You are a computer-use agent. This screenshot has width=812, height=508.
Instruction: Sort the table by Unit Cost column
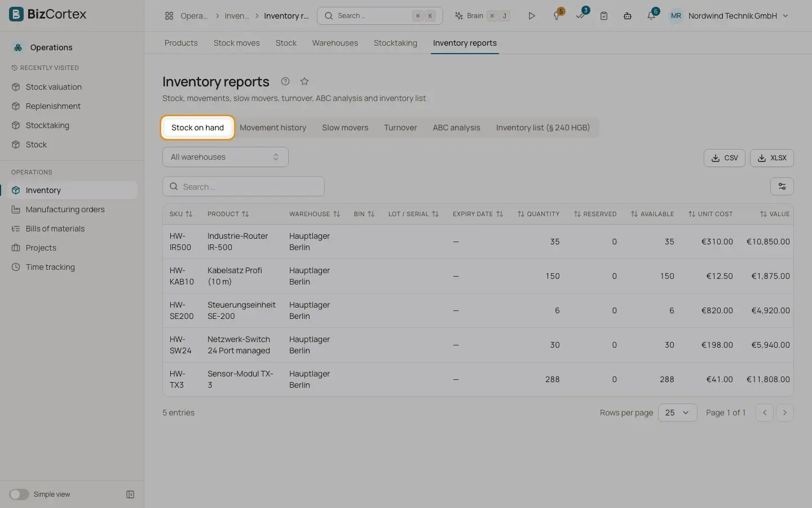[710, 214]
